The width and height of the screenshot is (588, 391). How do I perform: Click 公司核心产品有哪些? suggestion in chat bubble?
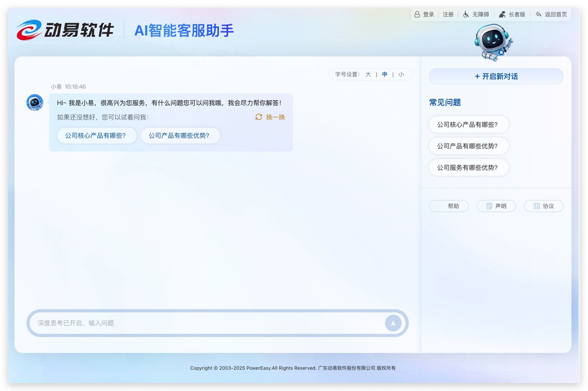pos(96,136)
